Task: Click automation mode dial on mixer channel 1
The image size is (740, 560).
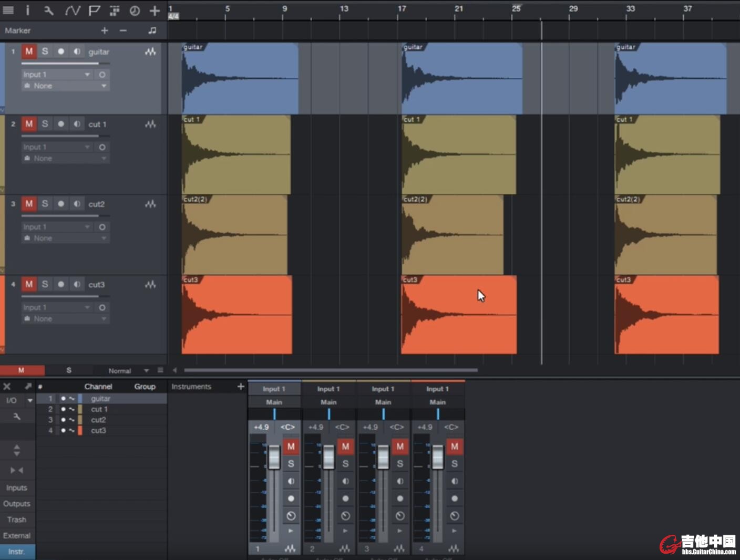Action: pos(291,516)
